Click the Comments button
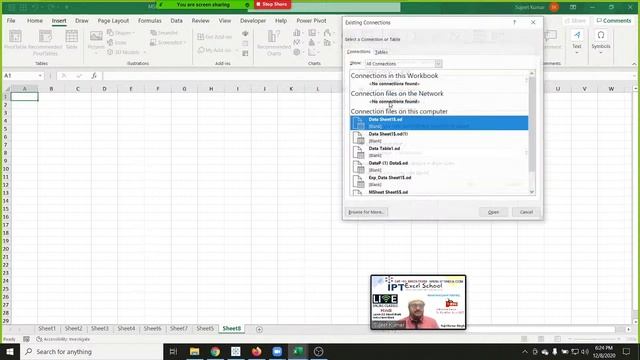This screenshot has height=360, width=640. (x=613, y=20)
